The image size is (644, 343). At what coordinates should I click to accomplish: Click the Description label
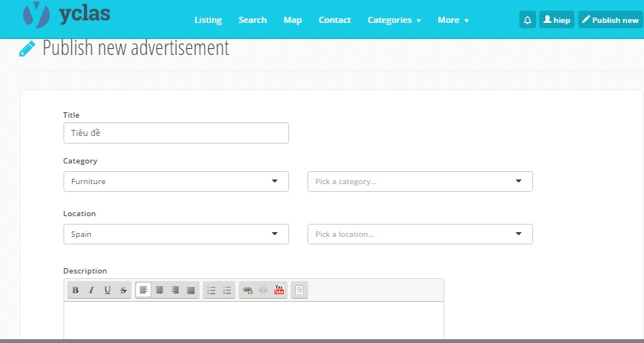(x=85, y=270)
